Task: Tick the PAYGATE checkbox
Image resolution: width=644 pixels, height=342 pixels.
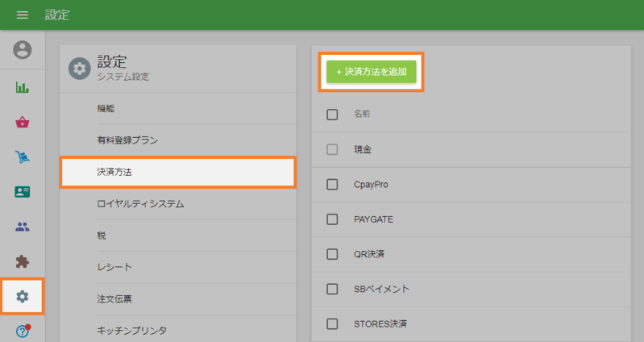Action: click(332, 219)
